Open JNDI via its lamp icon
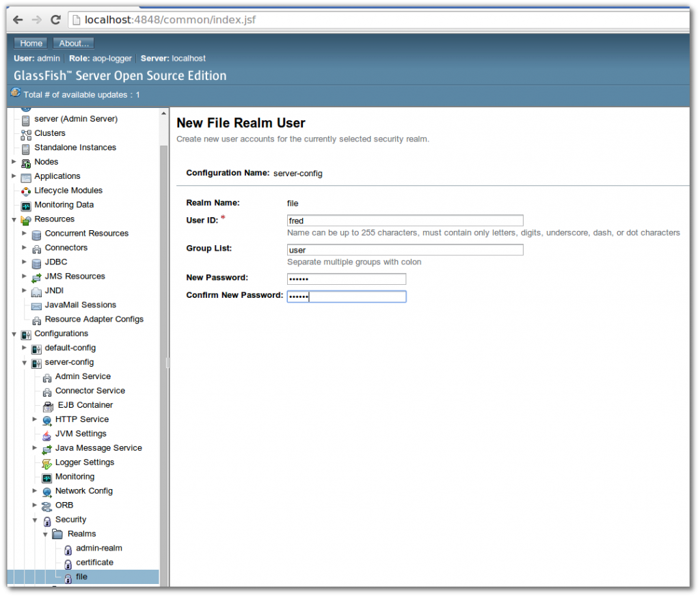The width and height of the screenshot is (700, 597). (38, 290)
